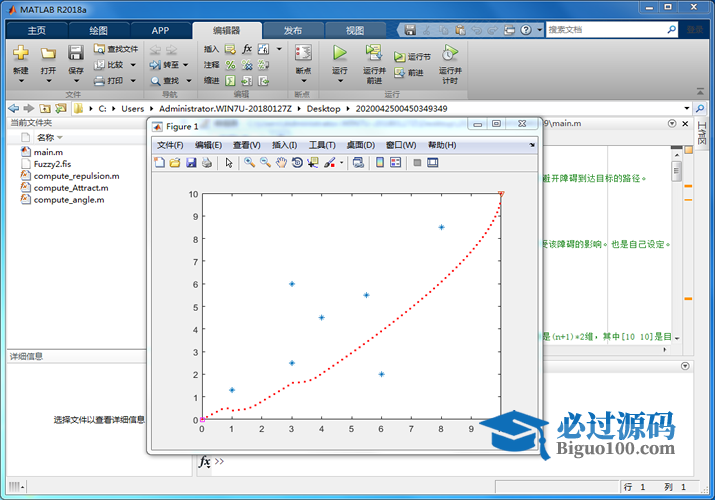The width and height of the screenshot is (715, 500).
Task: Click the 前进 button
Action: [409, 72]
